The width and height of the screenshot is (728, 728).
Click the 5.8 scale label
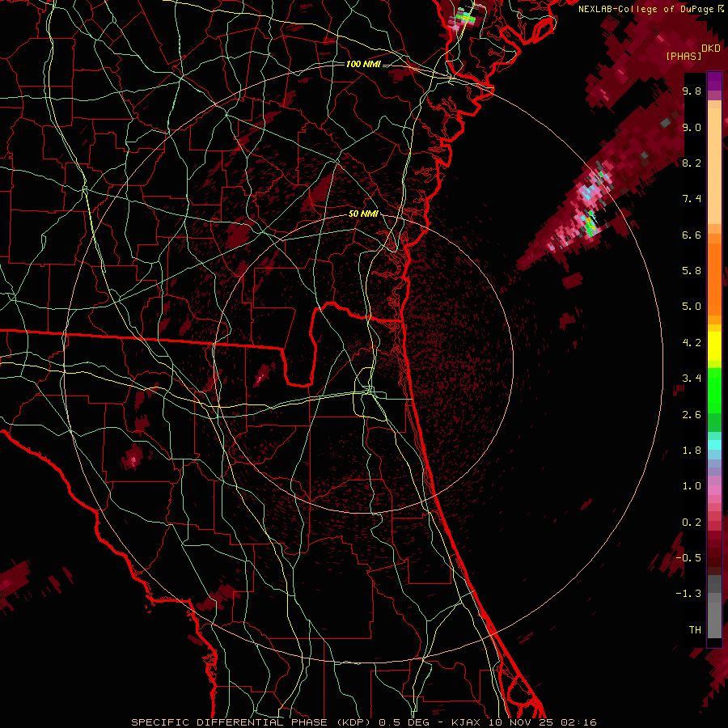692,271
